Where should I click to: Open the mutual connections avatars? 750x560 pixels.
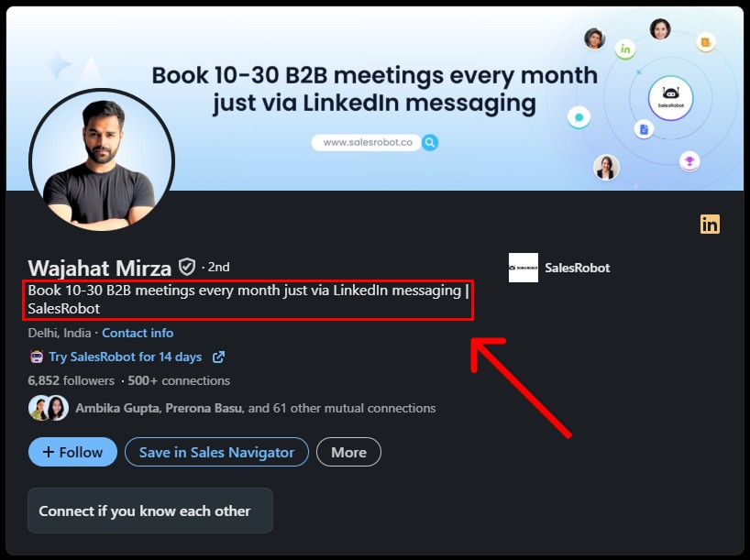click(49, 408)
